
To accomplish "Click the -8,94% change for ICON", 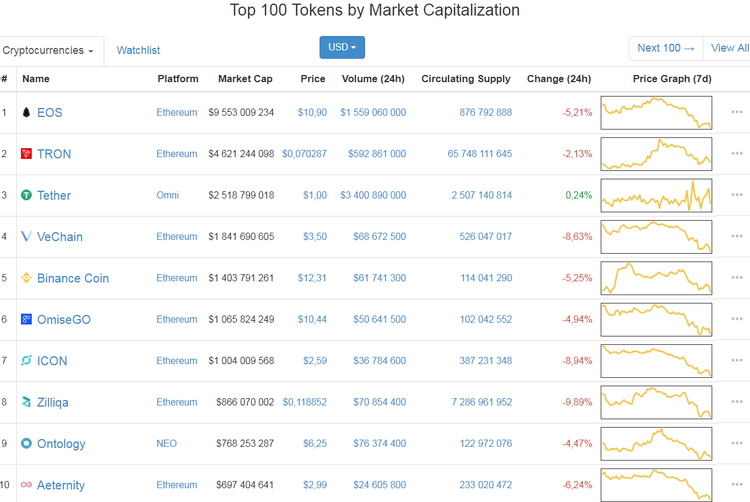I will pos(577,360).
